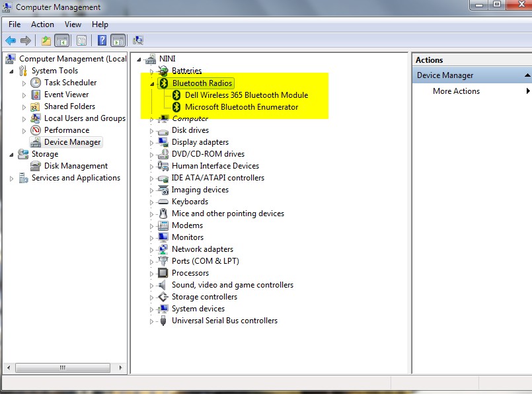Screen dimensions: 532x394
Task: Click the Processors chip icon
Action: [163, 273]
